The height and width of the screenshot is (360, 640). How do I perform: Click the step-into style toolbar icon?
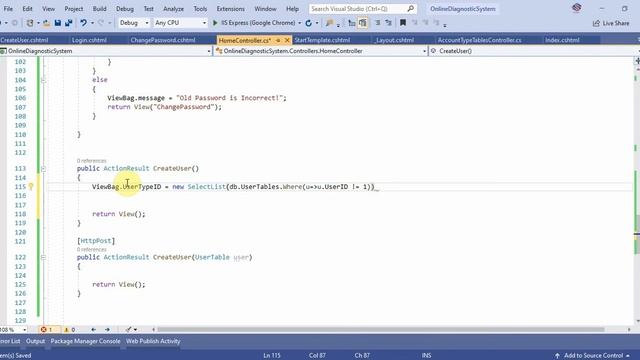pos(351,23)
